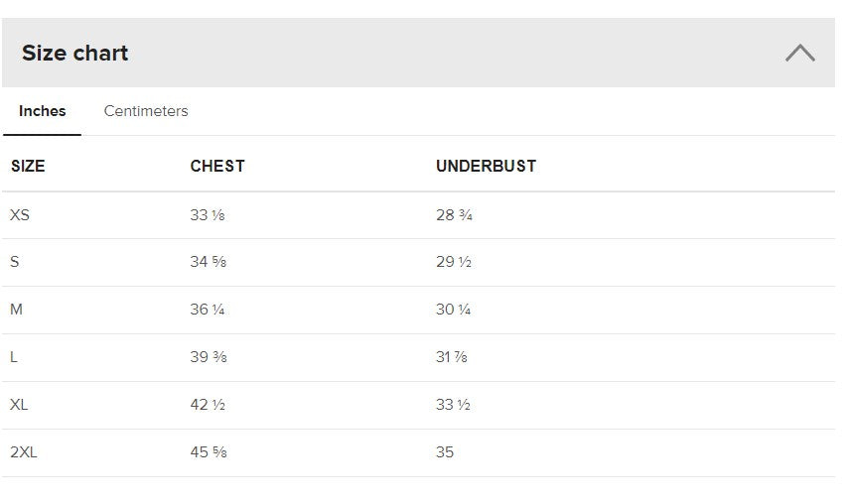Click underbust value 31 ⅞ for L

coord(452,357)
